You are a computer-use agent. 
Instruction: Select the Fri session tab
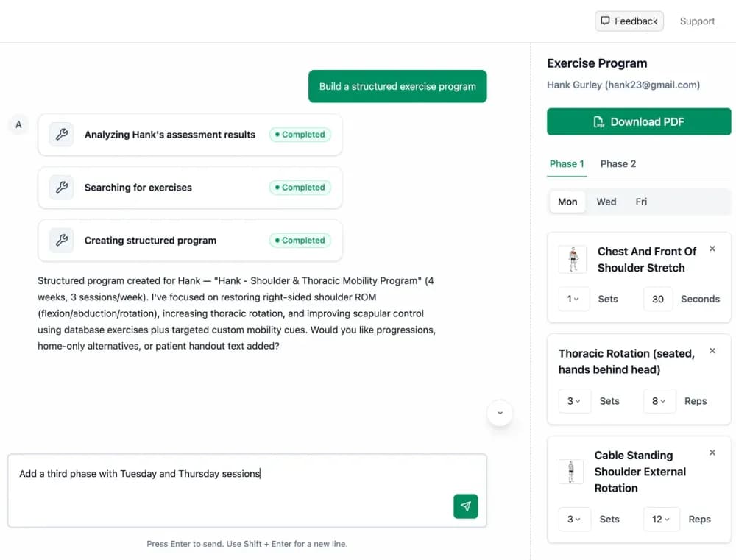coord(640,201)
